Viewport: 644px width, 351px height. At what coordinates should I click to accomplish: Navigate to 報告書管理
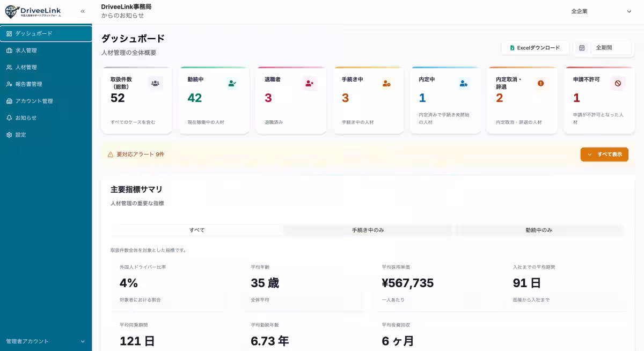46,84
